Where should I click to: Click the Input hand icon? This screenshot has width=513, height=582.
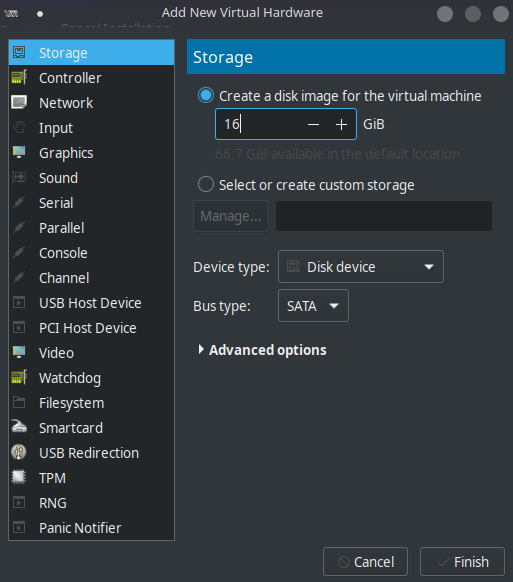coord(19,128)
